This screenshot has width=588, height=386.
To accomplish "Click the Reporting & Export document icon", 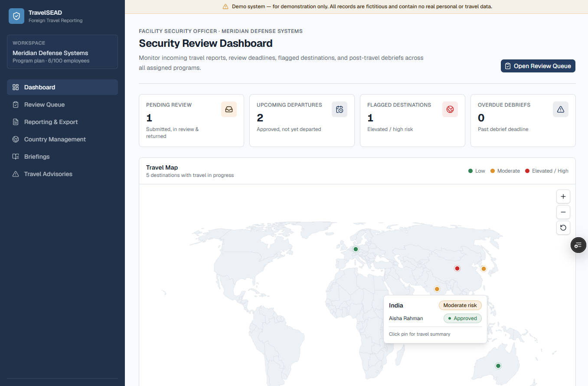I will pos(16,122).
